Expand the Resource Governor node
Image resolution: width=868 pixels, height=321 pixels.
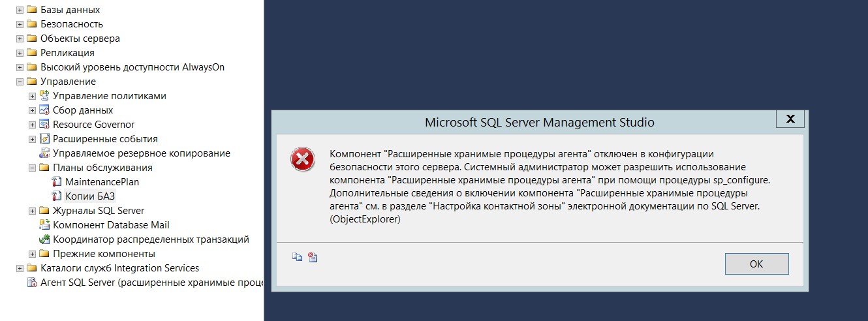point(32,125)
